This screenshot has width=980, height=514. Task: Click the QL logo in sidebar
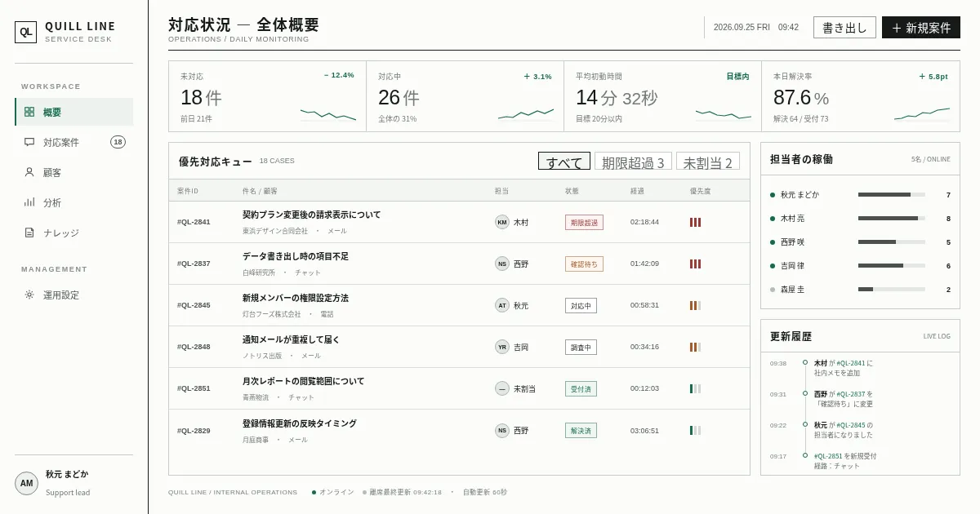click(26, 32)
